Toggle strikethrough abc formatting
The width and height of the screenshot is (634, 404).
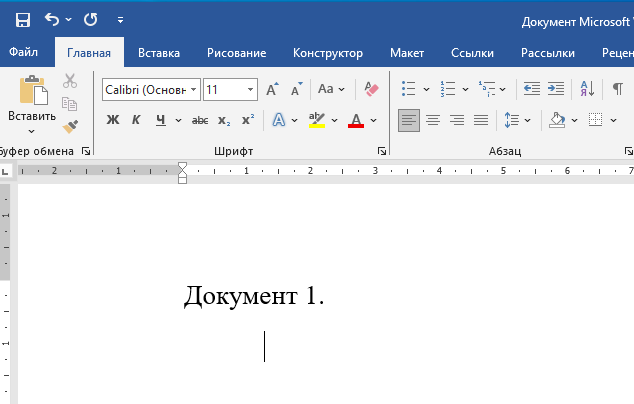click(x=200, y=120)
